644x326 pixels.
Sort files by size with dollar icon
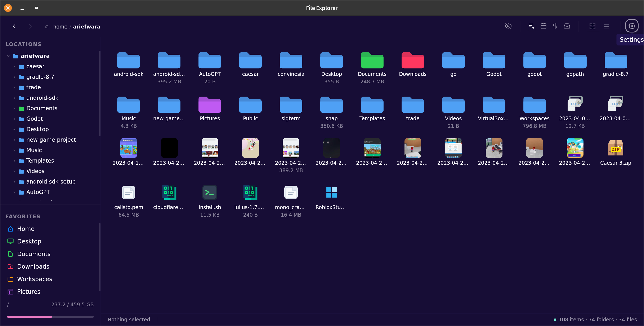[555, 26]
